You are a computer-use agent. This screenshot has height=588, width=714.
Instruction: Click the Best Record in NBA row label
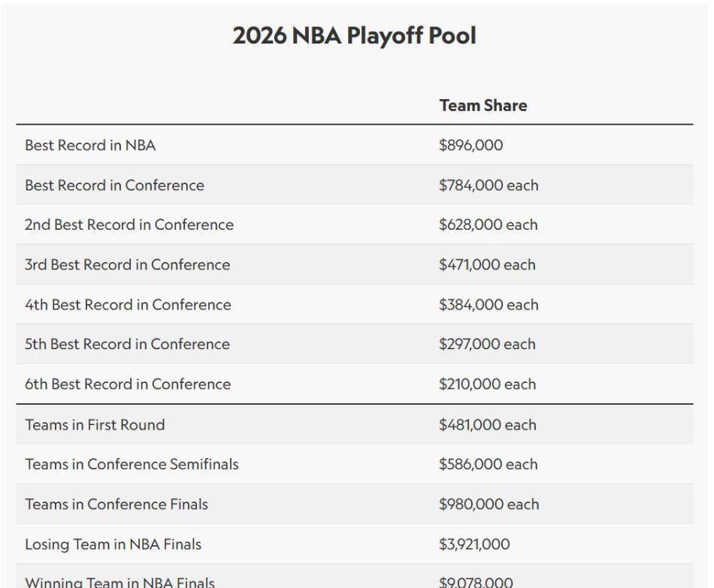90,145
